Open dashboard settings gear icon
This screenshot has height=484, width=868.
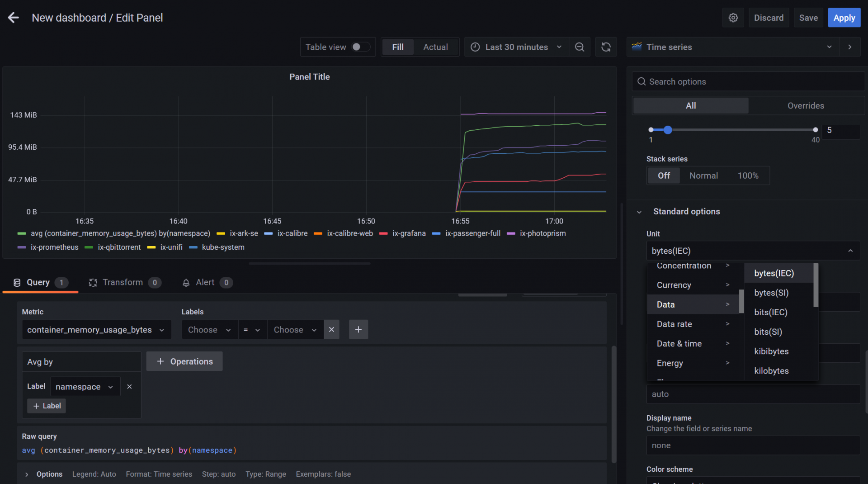[x=733, y=18]
